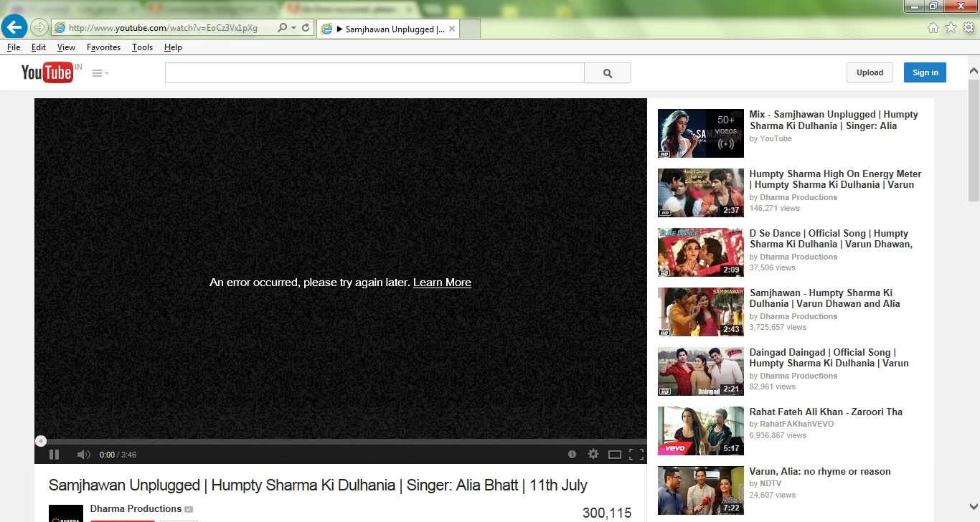Open Mix - Samjhawan Unplugged title link
Viewport: 980px width, 522px height.
[834, 120]
